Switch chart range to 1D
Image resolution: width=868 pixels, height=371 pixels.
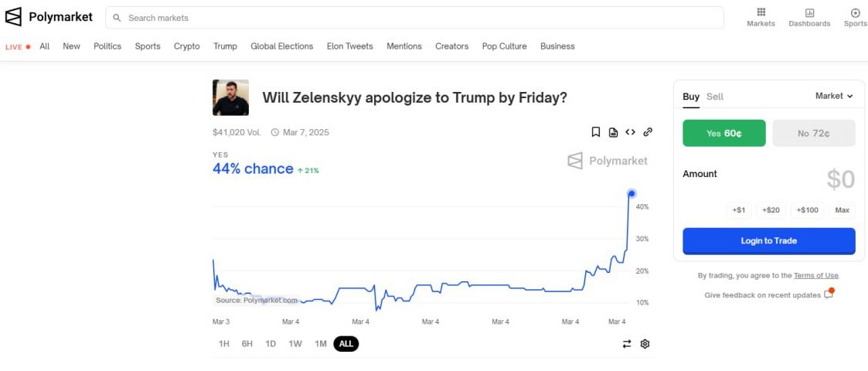(x=271, y=344)
